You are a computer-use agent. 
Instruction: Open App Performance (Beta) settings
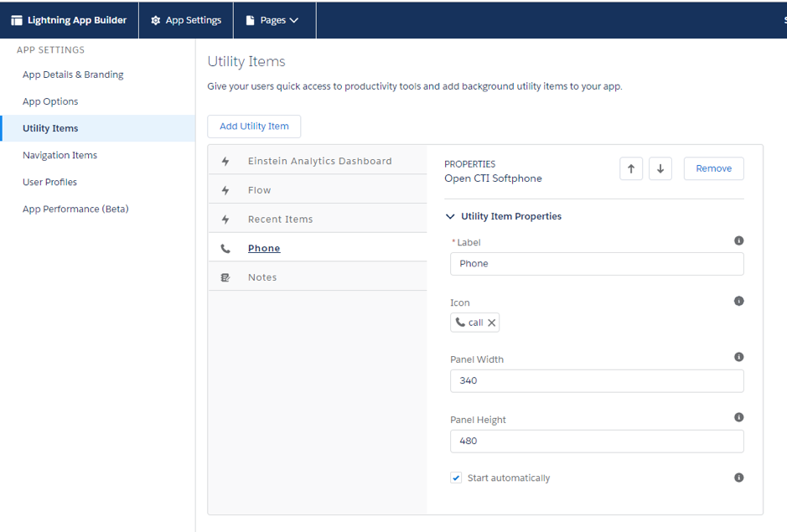coord(75,209)
